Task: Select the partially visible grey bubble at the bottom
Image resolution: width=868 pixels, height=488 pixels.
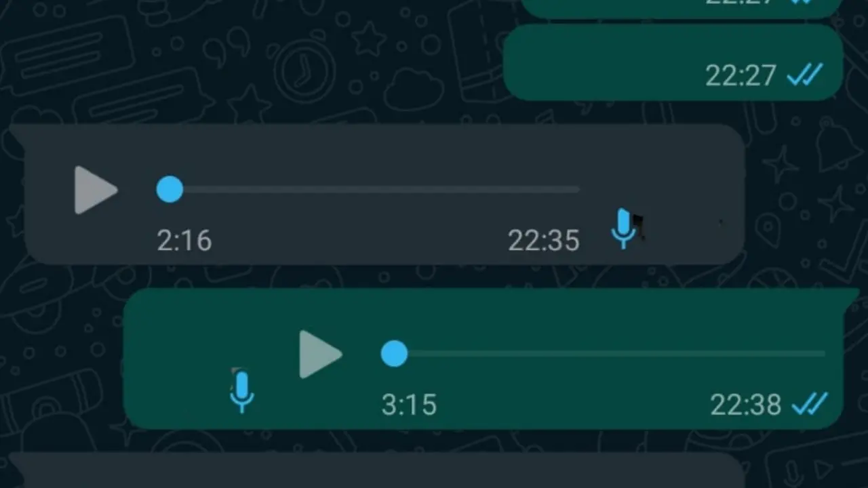Action: coord(376,470)
